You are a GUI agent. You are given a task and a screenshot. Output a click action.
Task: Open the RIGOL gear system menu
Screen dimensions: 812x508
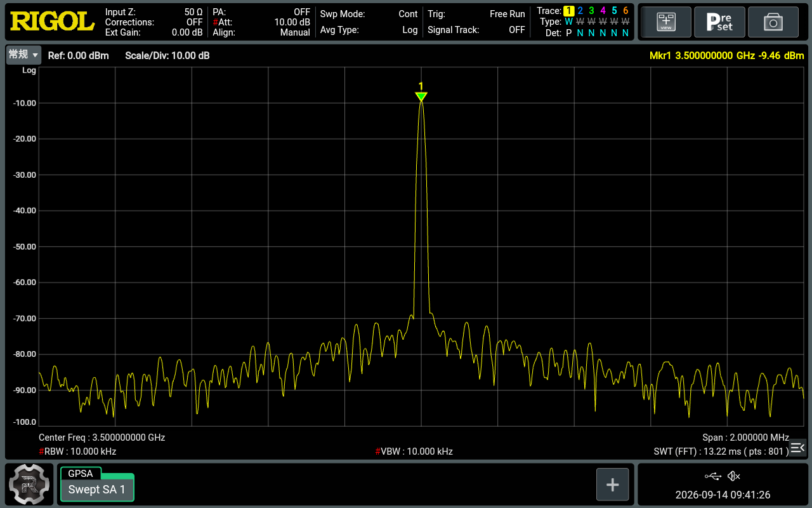[x=29, y=485]
